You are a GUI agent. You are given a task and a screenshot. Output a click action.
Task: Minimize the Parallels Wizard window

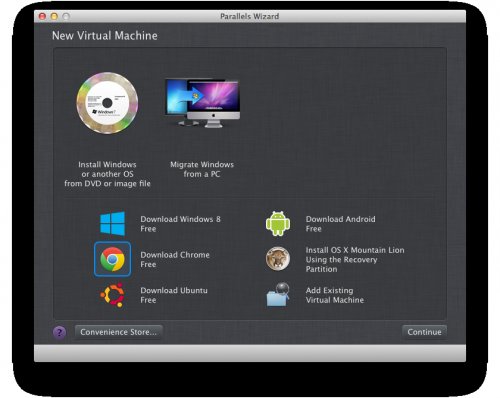[x=54, y=16]
